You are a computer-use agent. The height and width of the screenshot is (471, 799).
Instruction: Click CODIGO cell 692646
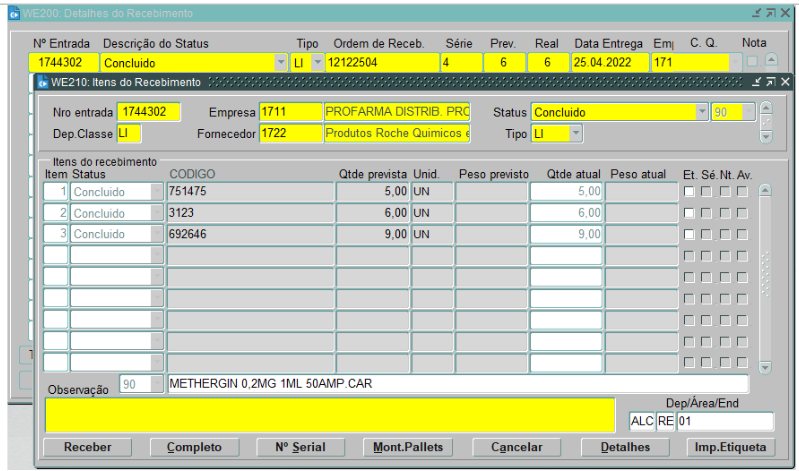pos(250,234)
